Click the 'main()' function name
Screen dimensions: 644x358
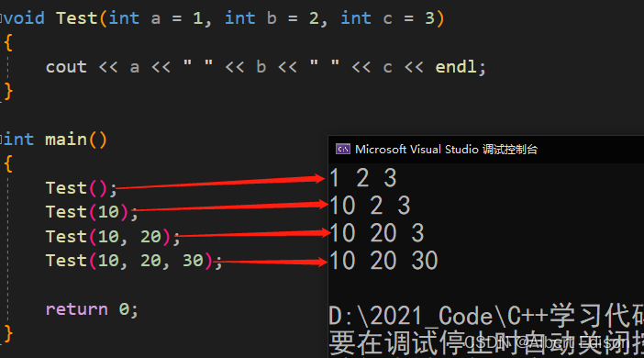pyautogui.click(x=76, y=140)
